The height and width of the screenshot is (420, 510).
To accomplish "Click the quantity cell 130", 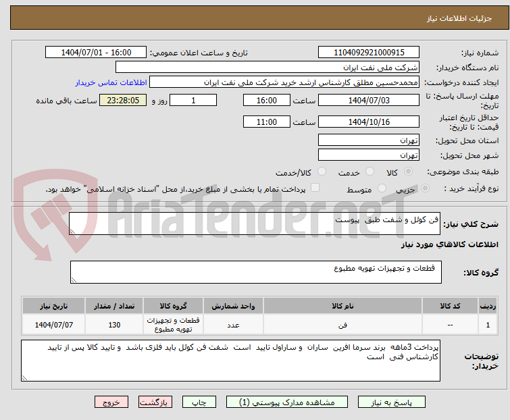I will pos(114,324).
